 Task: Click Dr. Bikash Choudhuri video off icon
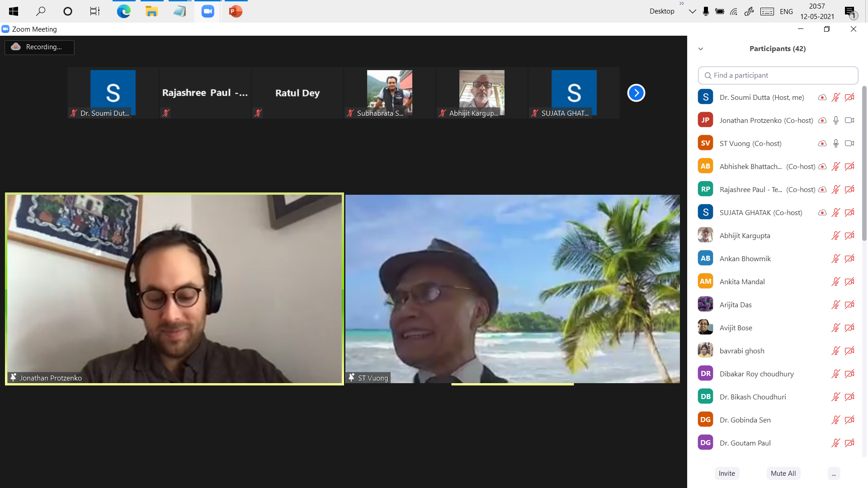point(849,397)
